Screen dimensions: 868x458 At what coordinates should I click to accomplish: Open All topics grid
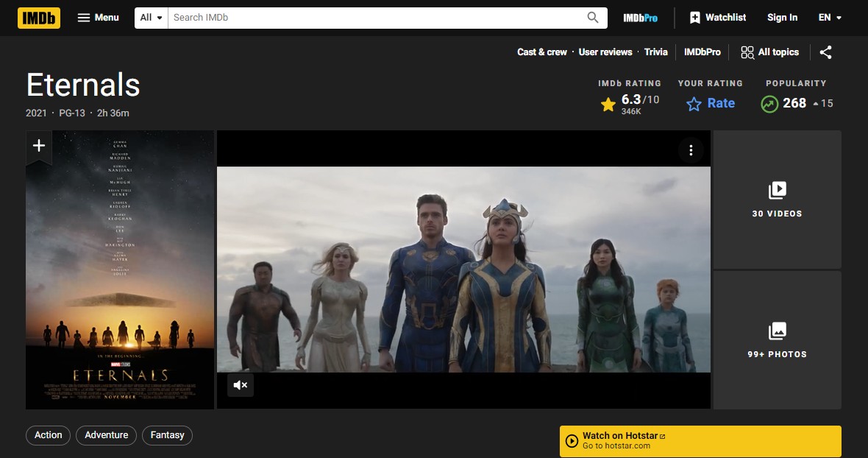[x=770, y=52]
